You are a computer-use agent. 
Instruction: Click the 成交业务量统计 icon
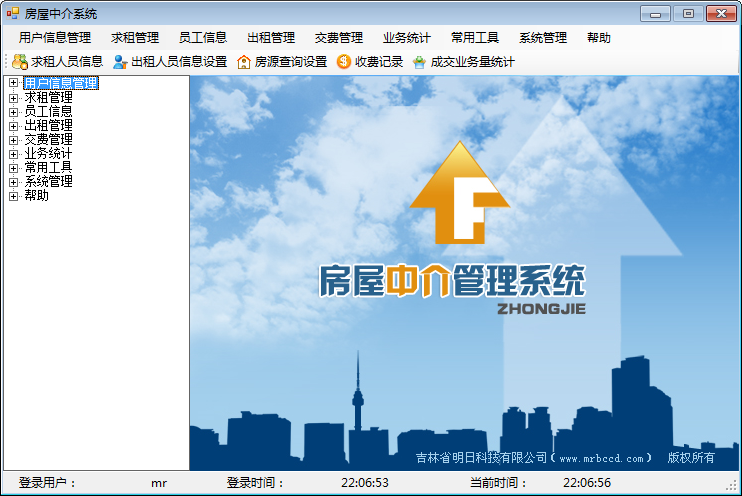(x=419, y=62)
